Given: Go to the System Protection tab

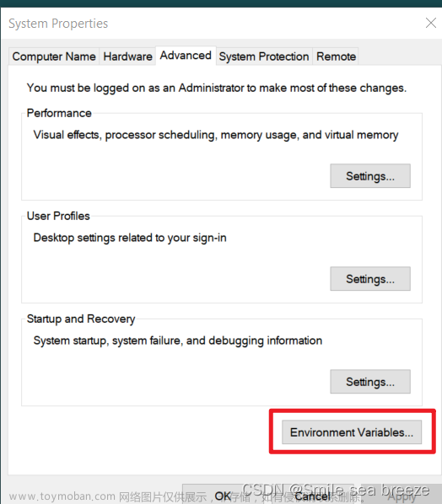Looking at the screenshot, I should [x=264, y=56].
